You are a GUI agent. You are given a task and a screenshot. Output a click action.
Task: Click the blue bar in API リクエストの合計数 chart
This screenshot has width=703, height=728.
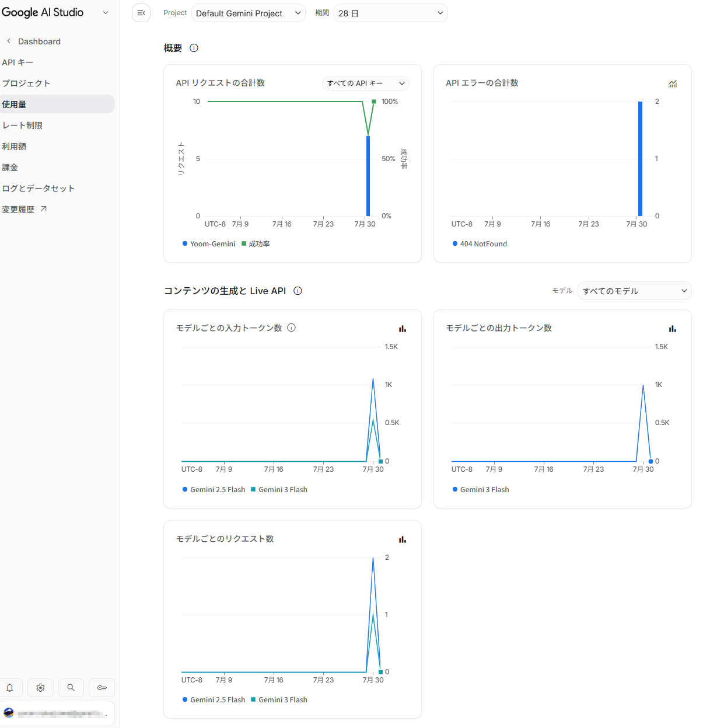(368, 176)
